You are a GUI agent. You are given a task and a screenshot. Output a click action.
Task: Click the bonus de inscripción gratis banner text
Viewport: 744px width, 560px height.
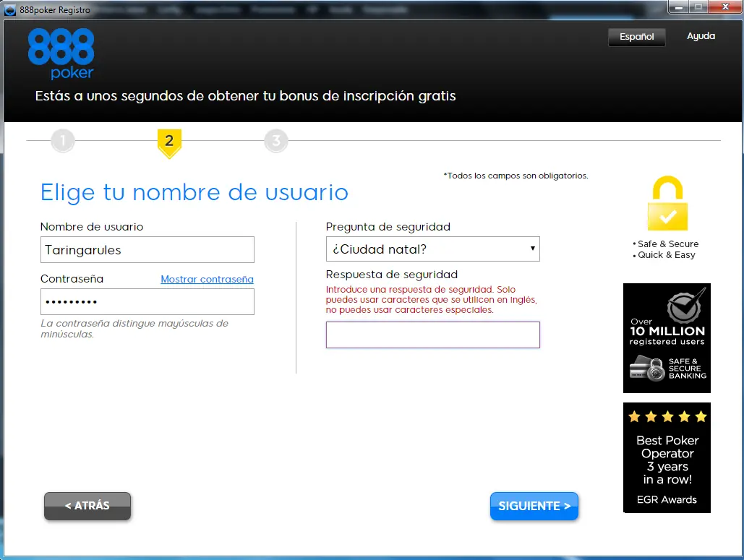(x=245, y=96)
